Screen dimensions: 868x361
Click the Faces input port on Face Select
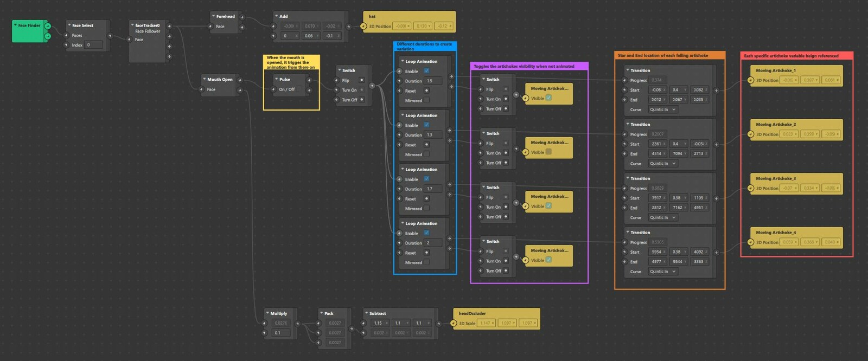(65, 36)
